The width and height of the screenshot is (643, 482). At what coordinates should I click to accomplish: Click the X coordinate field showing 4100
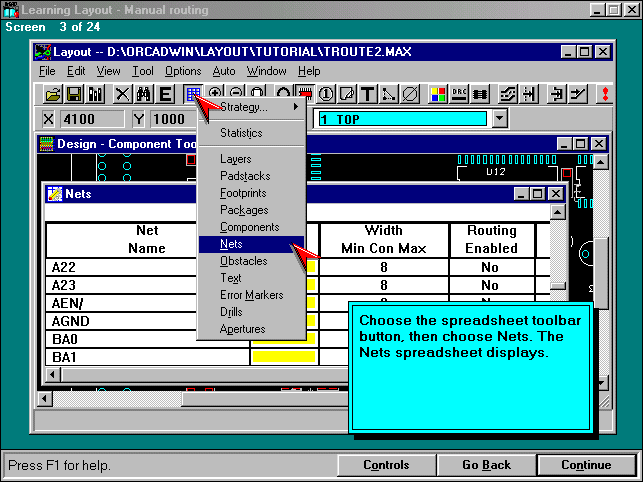(x=90, y=119)
